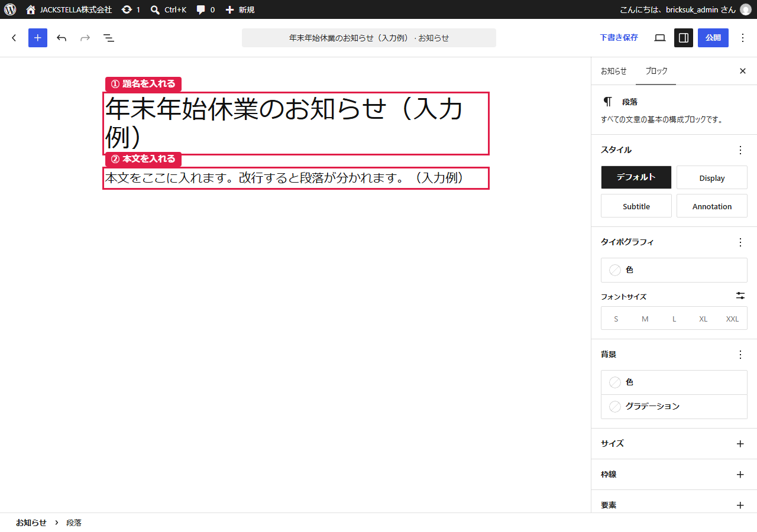Viewport: 757px width, 532px height.
Task: Apply the Display block style
Action: [712, 177]
